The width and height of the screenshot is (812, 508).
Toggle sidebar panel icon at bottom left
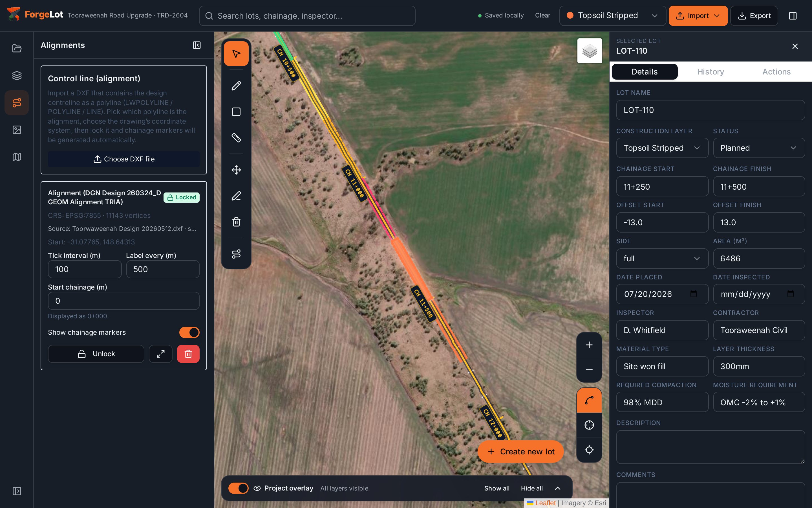17,491
